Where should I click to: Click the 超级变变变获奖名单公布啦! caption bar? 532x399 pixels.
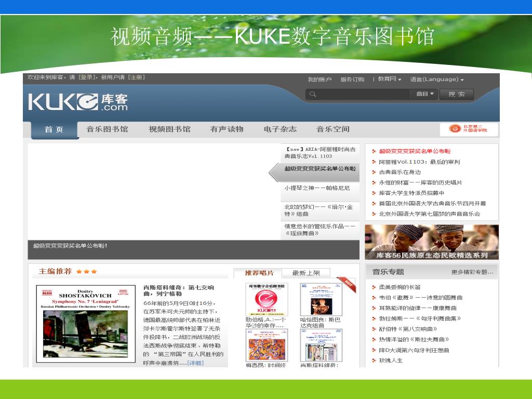[193, 250]
